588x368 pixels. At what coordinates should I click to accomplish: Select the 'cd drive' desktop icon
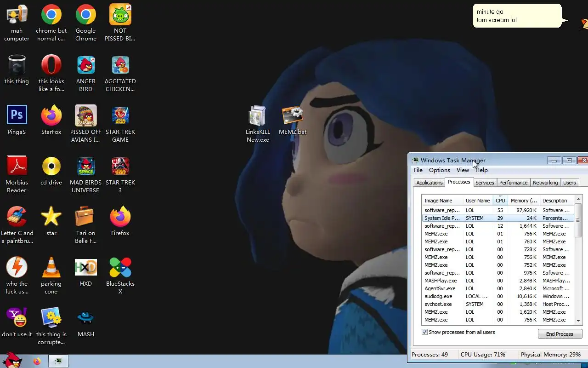(51, 171)
